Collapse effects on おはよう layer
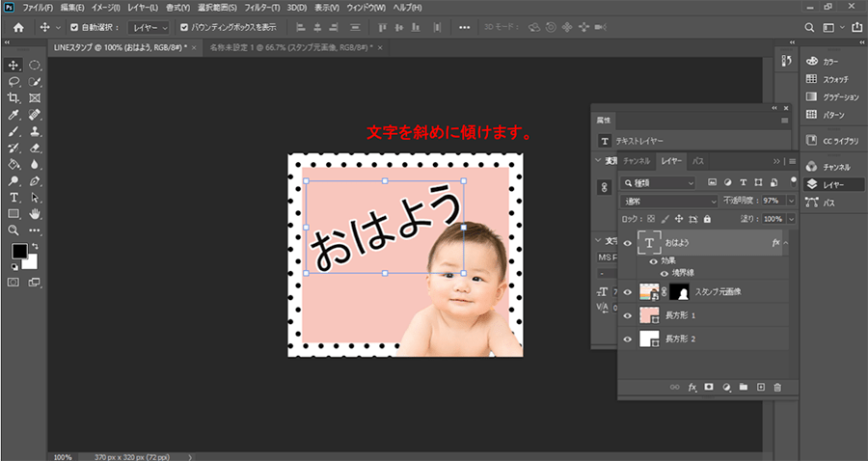868x461 pixels. coord(788,243)
